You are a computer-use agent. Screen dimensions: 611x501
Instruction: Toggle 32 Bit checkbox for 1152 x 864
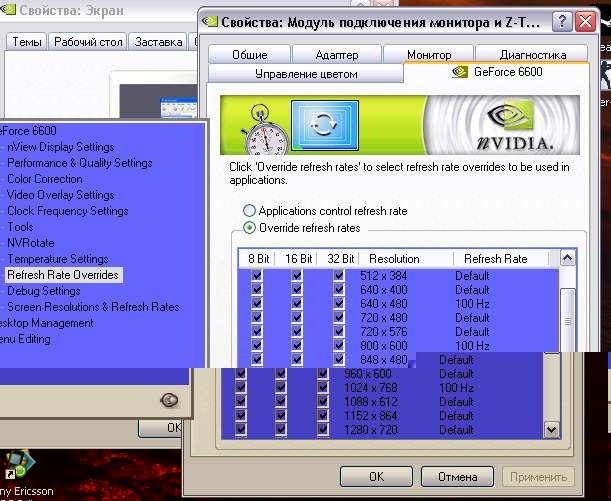pyautogui.click(x=323, y=415)
